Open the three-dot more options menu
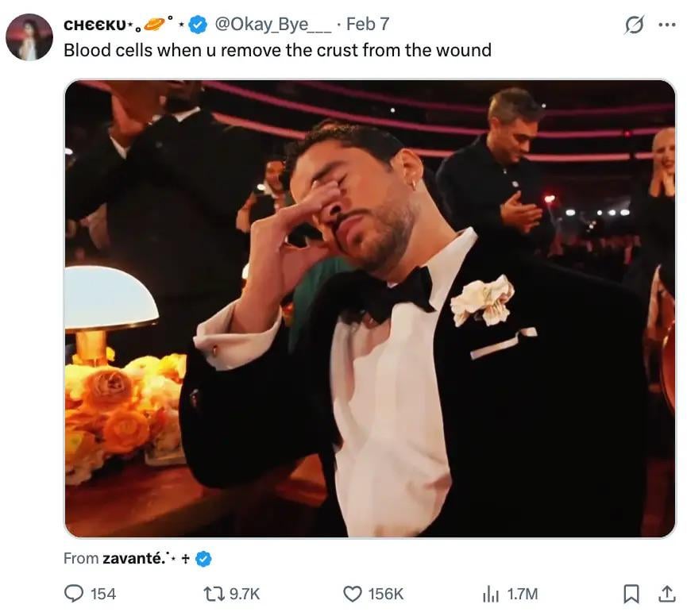The width and height of the screenshot is (687, 616). pos(666,25)
